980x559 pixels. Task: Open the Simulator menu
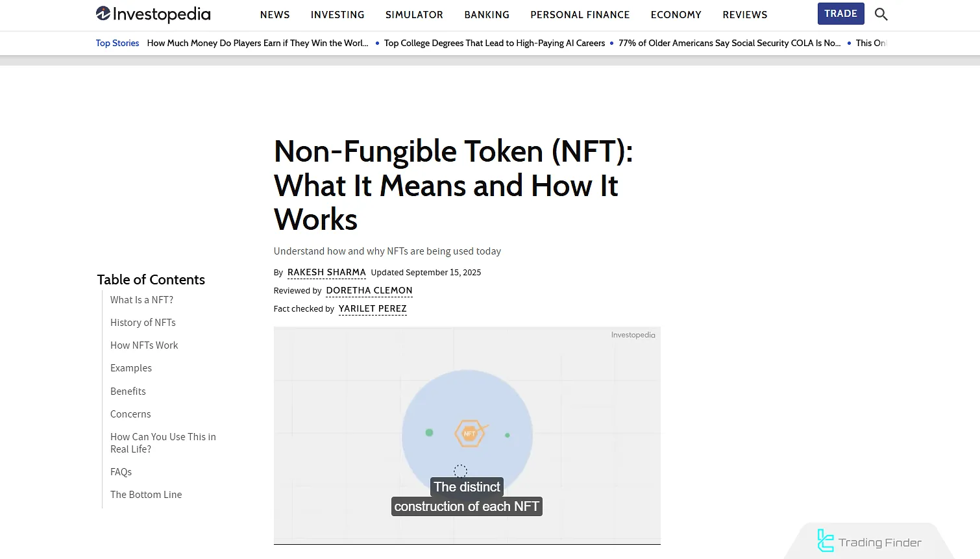tap(414, 14)
